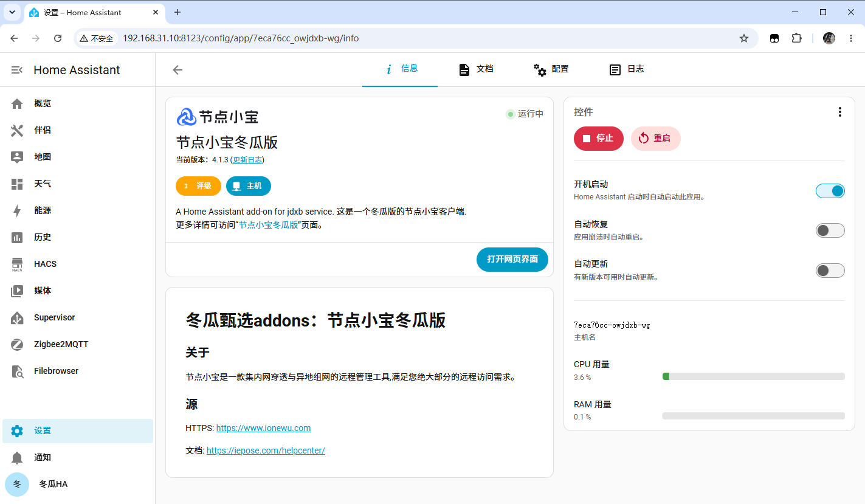865x504 pixels.
Task: Click the 运行中 status indicator
Action: click(x=525, y=114)
